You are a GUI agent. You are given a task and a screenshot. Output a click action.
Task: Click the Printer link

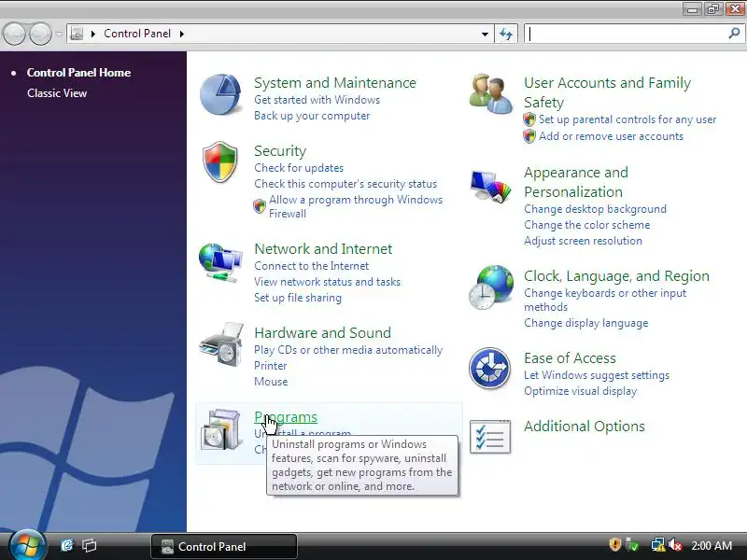click(271, 366)
